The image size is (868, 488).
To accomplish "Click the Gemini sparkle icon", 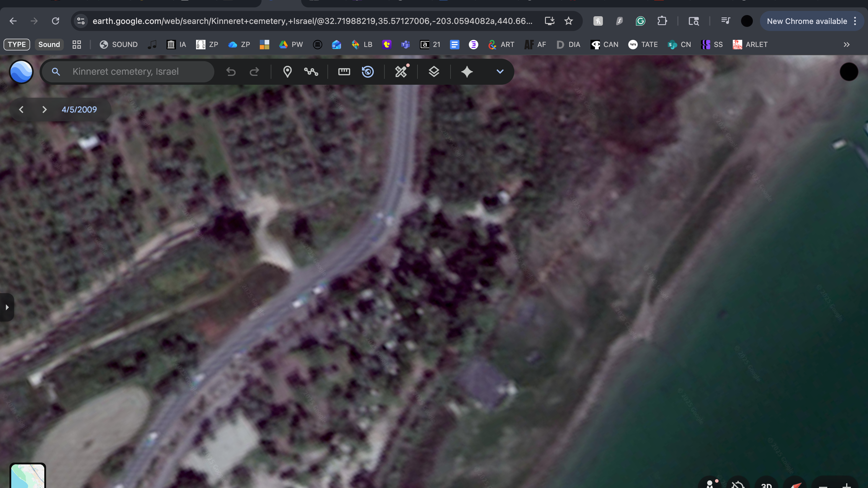I will coord(467,71).
